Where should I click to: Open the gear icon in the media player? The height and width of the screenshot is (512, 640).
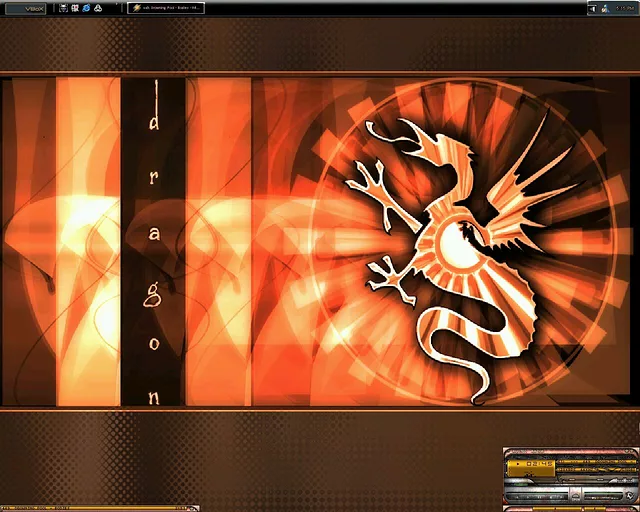629,496
